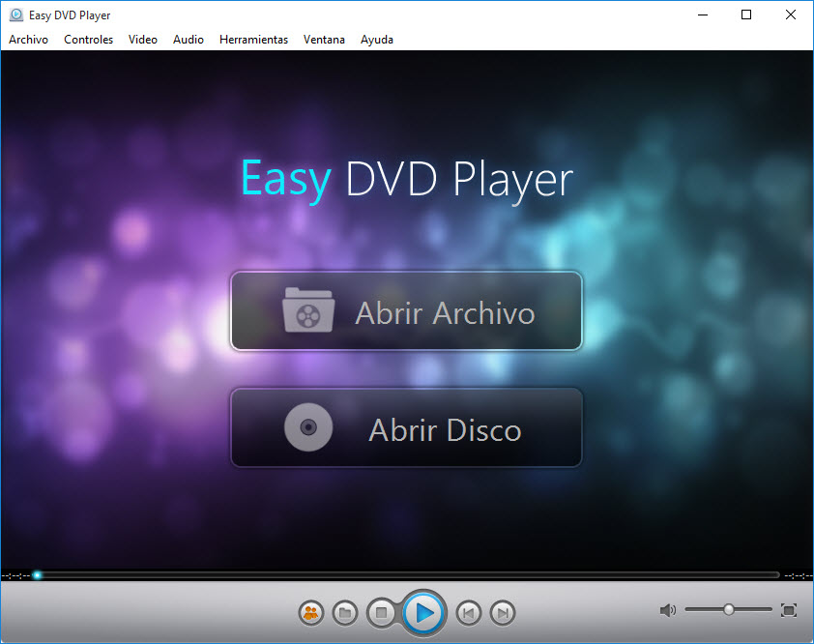Click the Abrir Archivo button

point(406,310)
